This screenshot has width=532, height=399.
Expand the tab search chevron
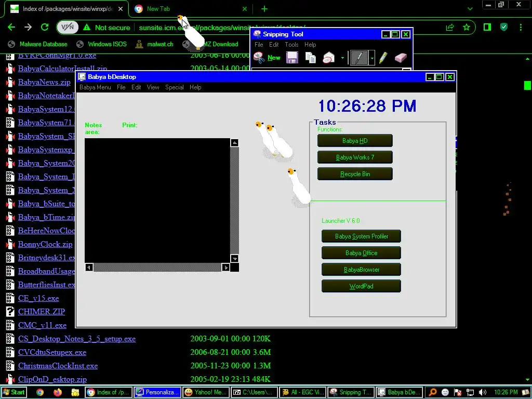click(x=470, y=9)
